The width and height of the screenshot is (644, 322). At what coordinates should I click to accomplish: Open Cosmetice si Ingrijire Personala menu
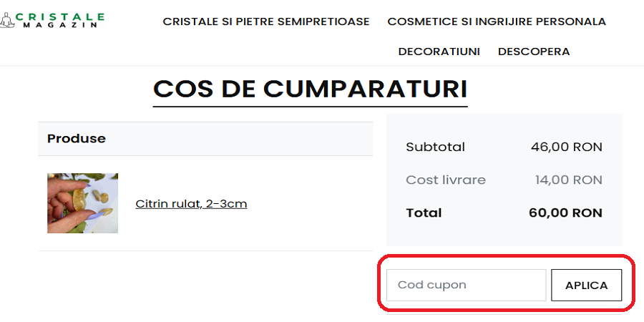(497, 21)
